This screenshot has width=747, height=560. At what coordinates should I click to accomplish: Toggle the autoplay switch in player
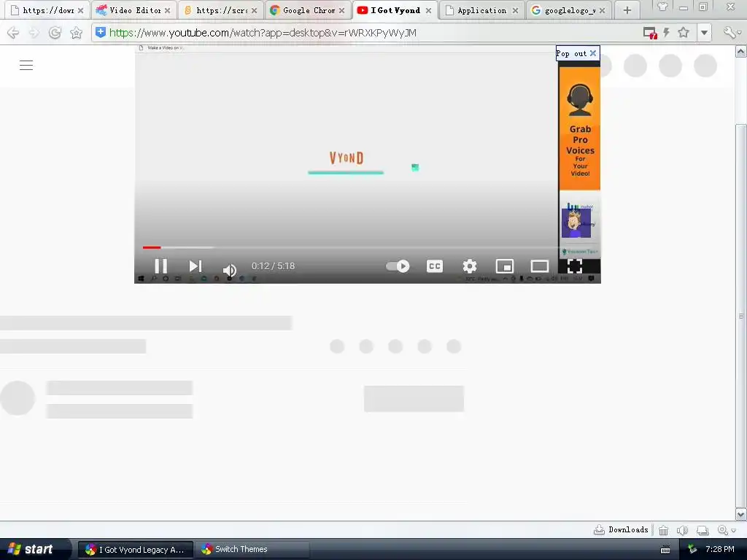398,265
